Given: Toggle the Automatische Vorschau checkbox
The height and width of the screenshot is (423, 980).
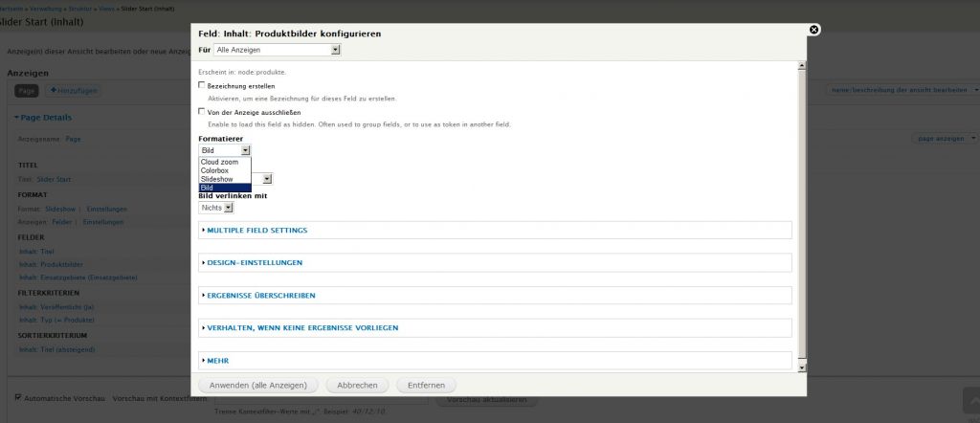Looking at the screenshot, I should point(18,397).
